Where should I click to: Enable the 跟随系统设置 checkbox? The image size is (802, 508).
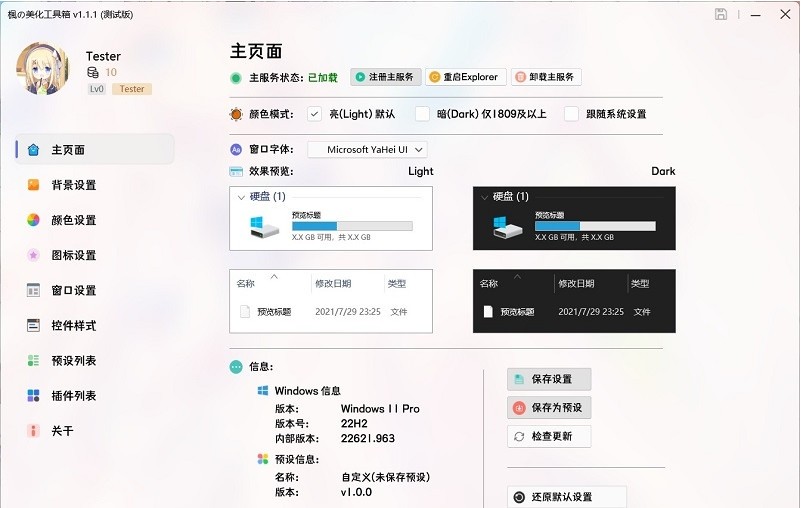tap(571, 114)
